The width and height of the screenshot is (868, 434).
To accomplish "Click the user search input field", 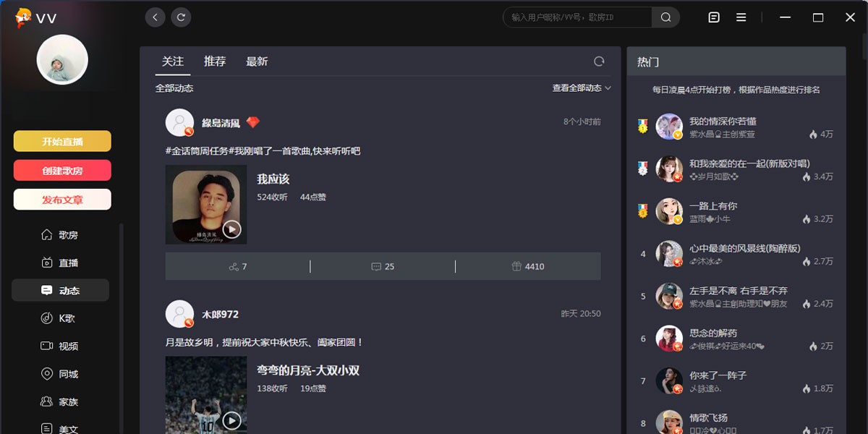I will click(x=579, y=17).
